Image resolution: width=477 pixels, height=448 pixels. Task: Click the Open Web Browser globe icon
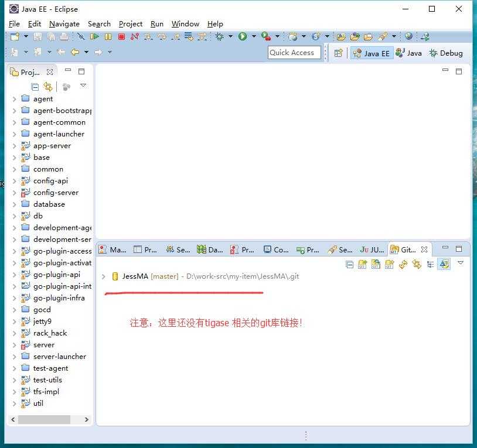click(408, 36)
